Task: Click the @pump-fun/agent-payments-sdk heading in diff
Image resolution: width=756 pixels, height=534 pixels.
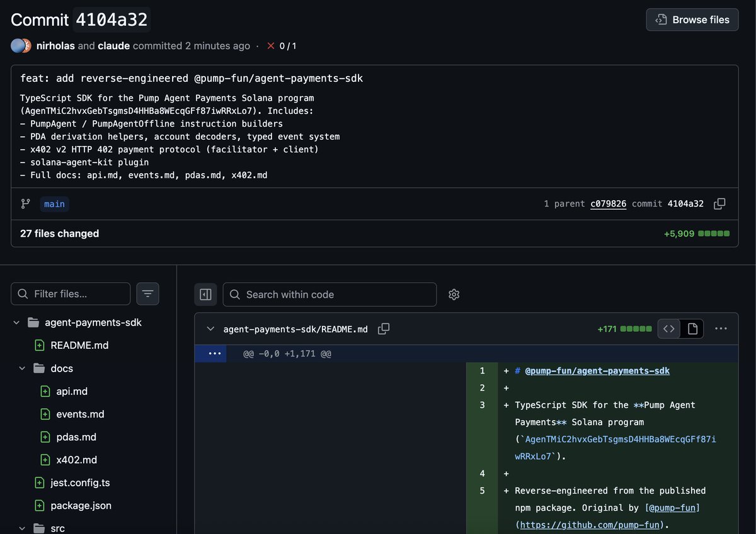Action: (x=597, y=371)
